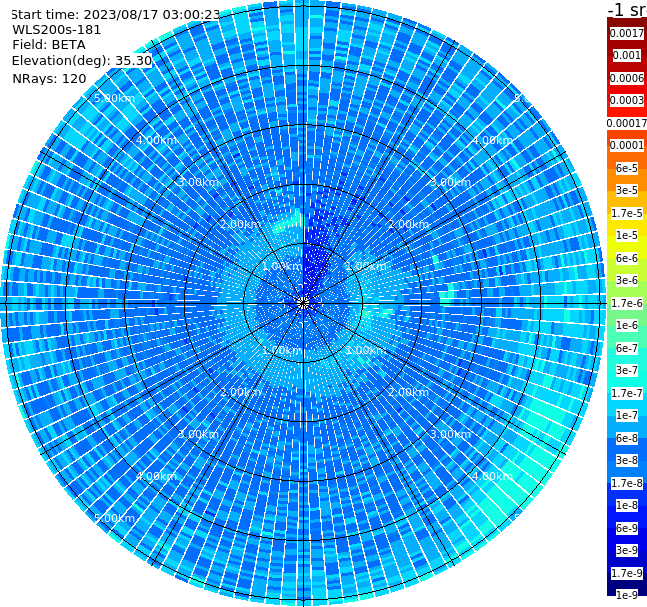Select the 3e-6 colorbar tick label
Viewport: 647px width, 607px height.
[627, 280]
